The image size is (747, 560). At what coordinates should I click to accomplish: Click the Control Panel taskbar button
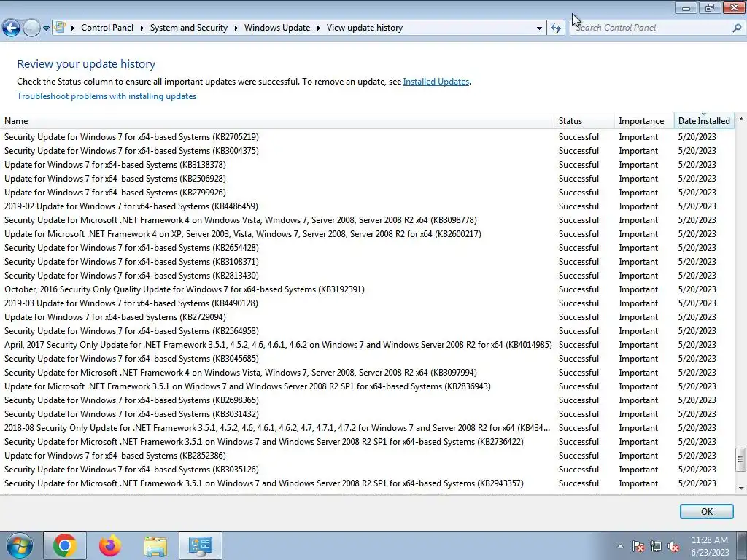click(x=200, y=545)
